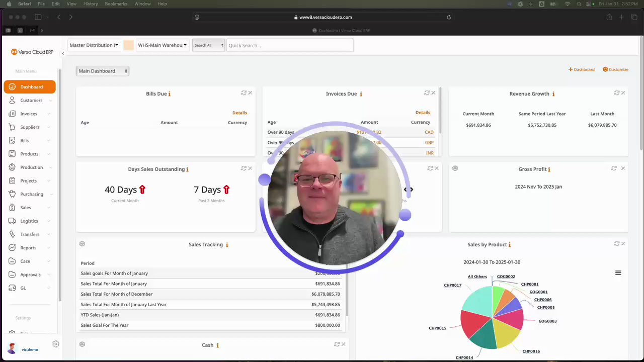Screen dimensions: 644x362
Task: Refresh the Days Sales Outstanding widget
Action: click(244, 168)
